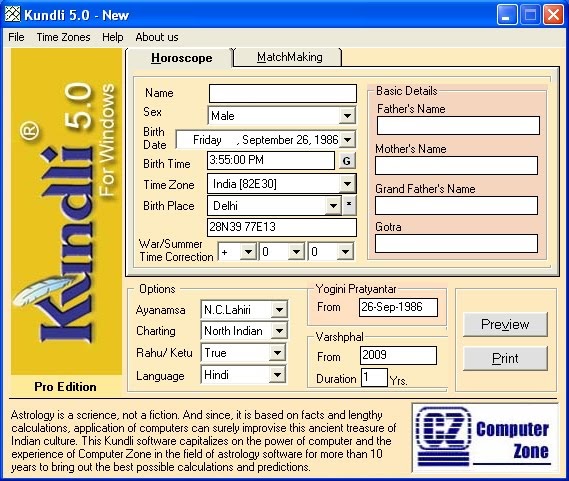The width and height of the screenshot is (569, 481).
Task: Open the first time correction 0 dropdown
Action: [296, 251]
